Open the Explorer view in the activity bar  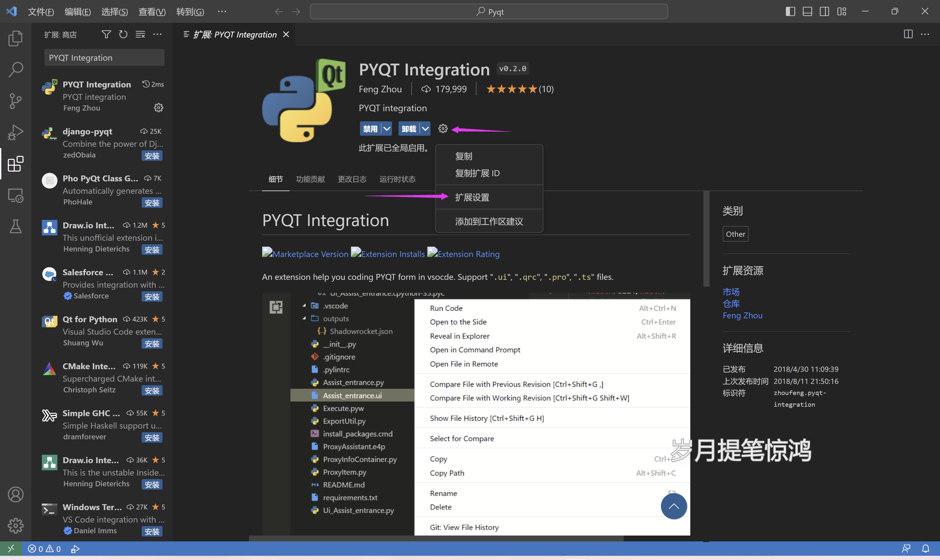point(15,38)
